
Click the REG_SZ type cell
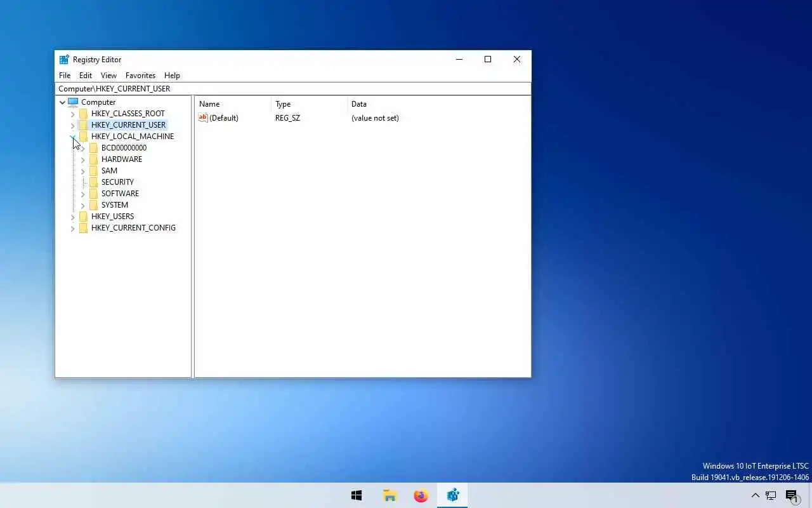point(287,118)
